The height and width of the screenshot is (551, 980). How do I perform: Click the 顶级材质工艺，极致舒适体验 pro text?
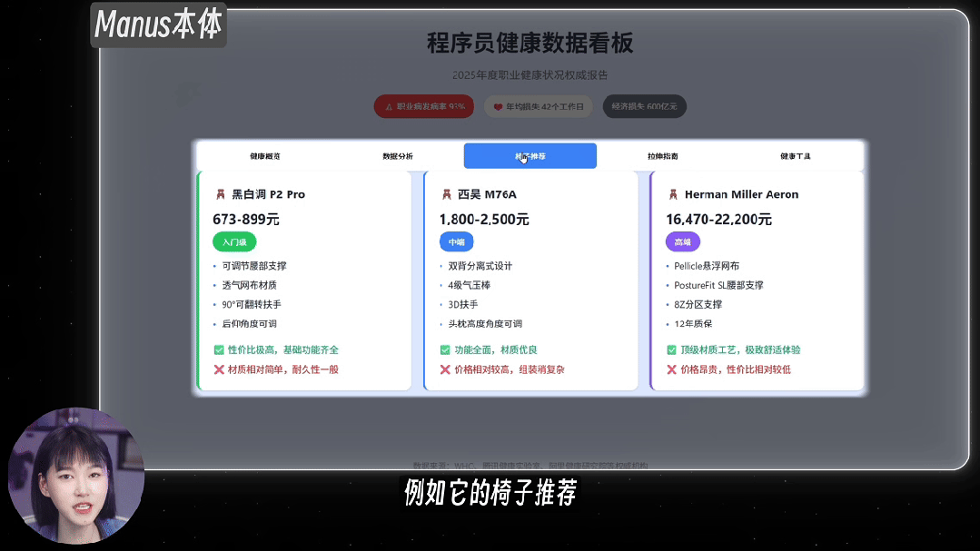(x=740, y=349)
